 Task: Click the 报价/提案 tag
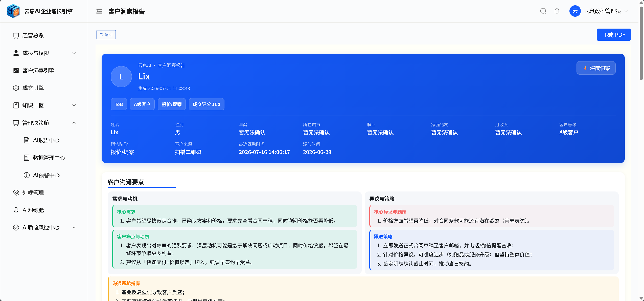point(172,104)
